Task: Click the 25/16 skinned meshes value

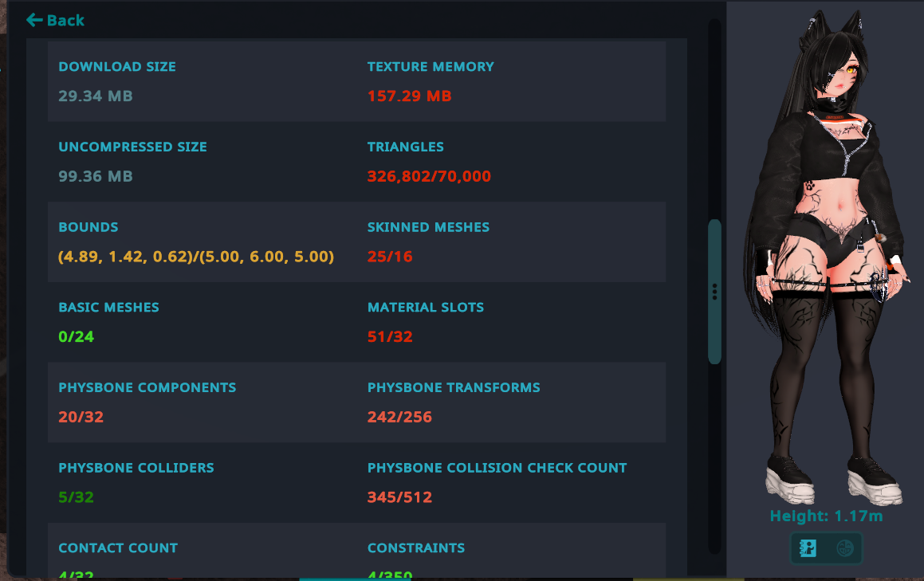Action: coord(390,257)
